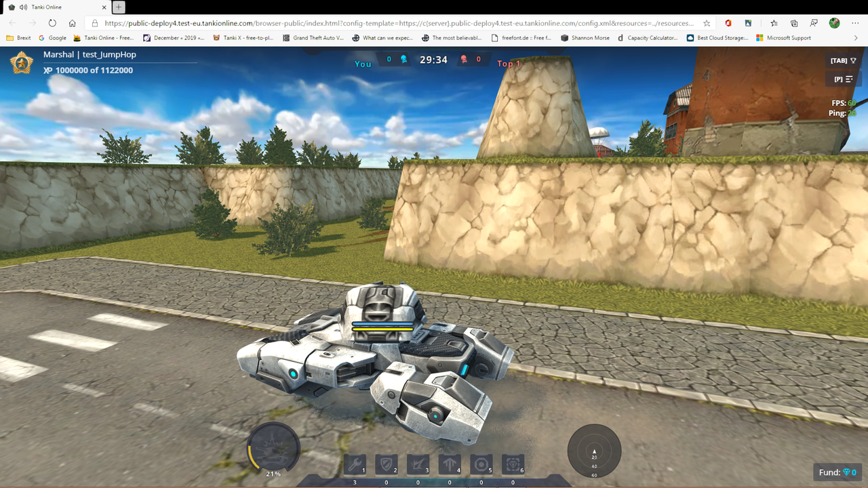Click the crystal drop supply slot 6
The width and height of the screenshot is (868, 488).
point(513,465)
